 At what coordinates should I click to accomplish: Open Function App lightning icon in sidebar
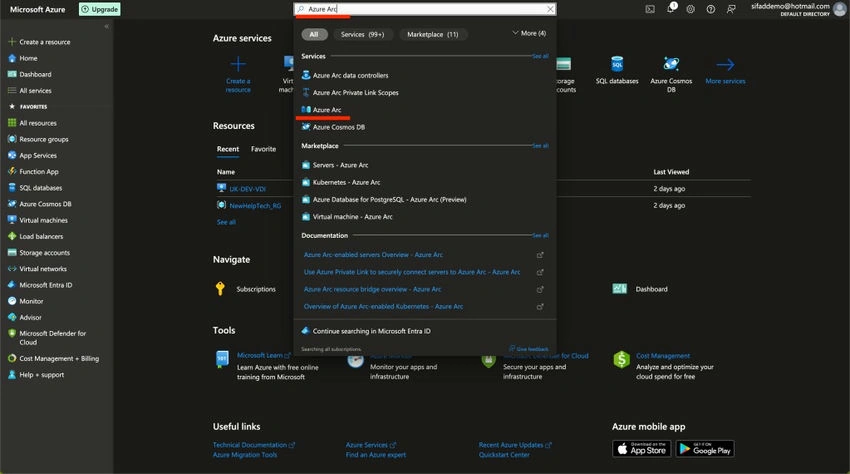(x=12, y=171)
